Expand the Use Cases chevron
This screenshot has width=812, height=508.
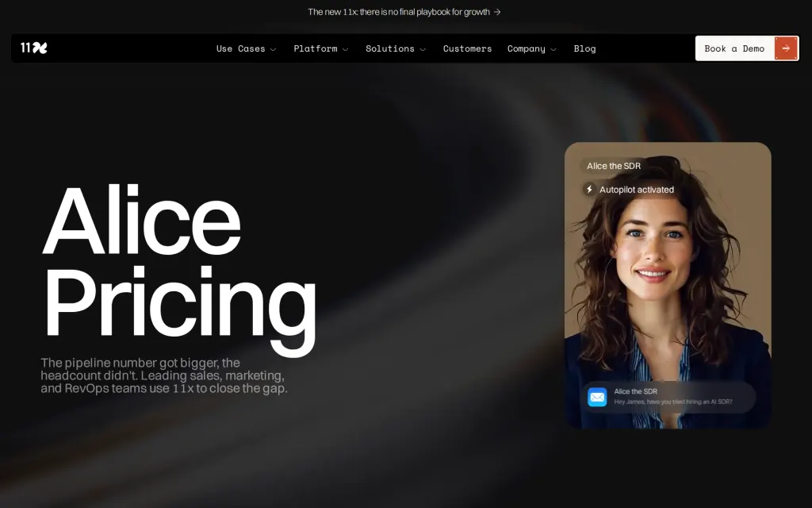[x=274, y=49]
